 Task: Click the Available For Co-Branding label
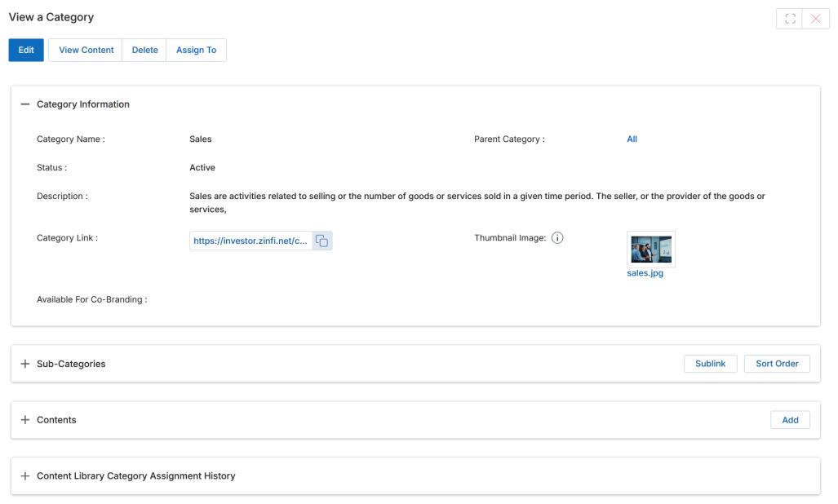click(92, 299)
